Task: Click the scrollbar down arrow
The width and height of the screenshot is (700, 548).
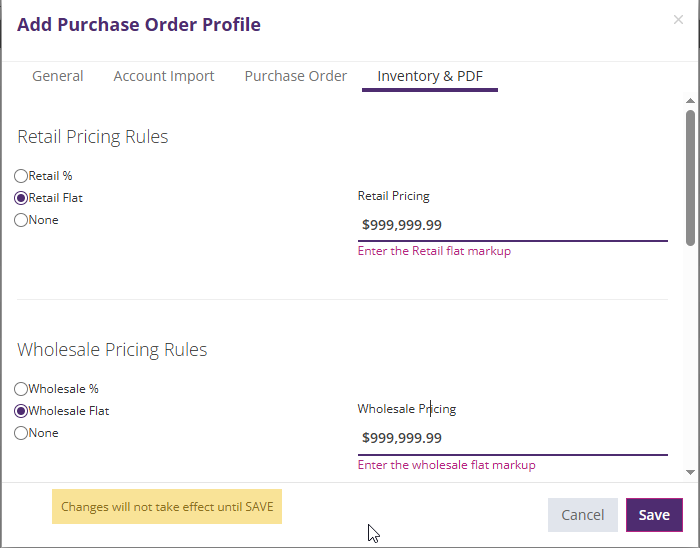Action: click(690, 472)
